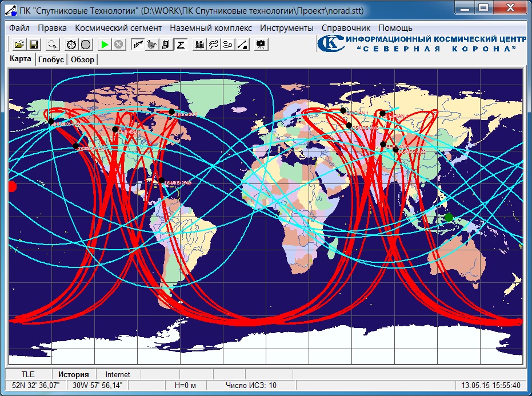Click the save floppy disk icon
This screenshot has height=396, width=532.
pos(34,44)
